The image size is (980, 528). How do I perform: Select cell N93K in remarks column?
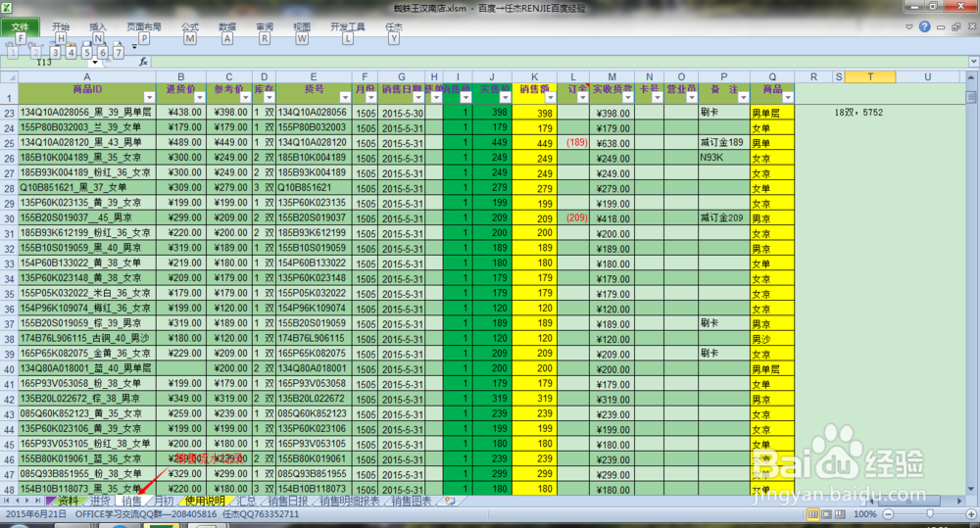click(723, 158)
